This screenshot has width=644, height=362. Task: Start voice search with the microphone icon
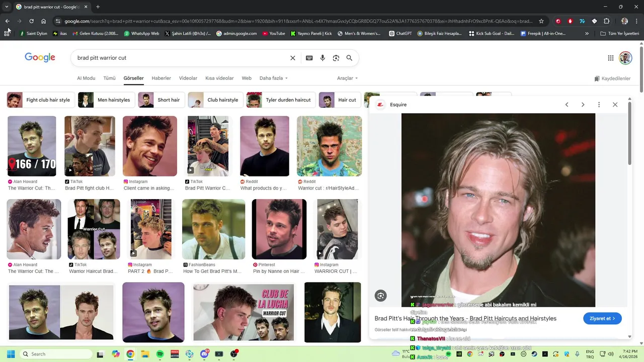click(x=323, y=58)
